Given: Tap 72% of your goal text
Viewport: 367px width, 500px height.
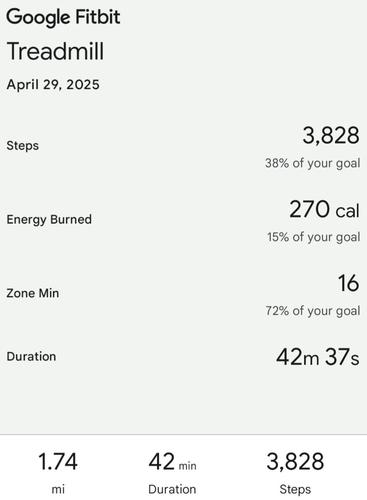Looking at the screenshot, I should tap(313, 311).
